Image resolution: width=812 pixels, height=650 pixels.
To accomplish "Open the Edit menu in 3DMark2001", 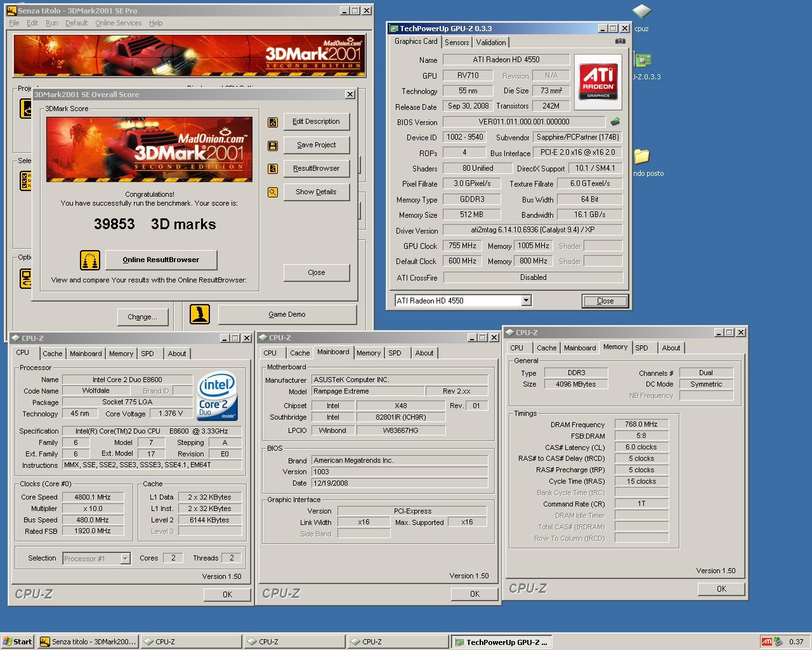I will point(32,23).
